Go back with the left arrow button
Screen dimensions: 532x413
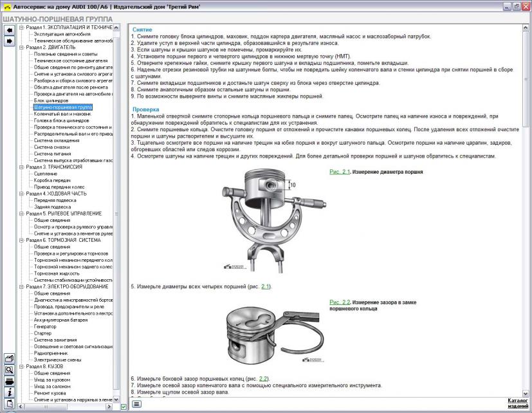tap(9, 30)
